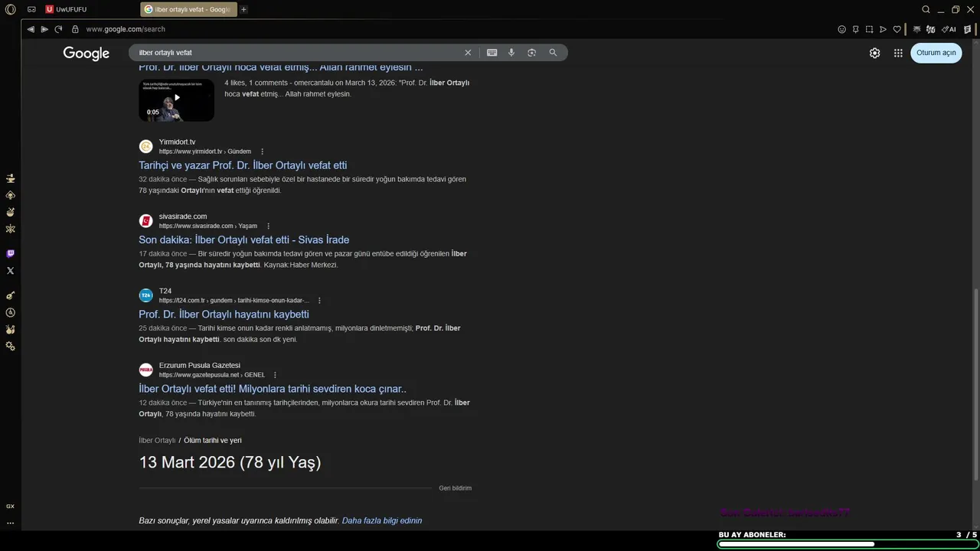
Task: Open the on-screen keyboard input tool
Action: click(x=492, y=53)
